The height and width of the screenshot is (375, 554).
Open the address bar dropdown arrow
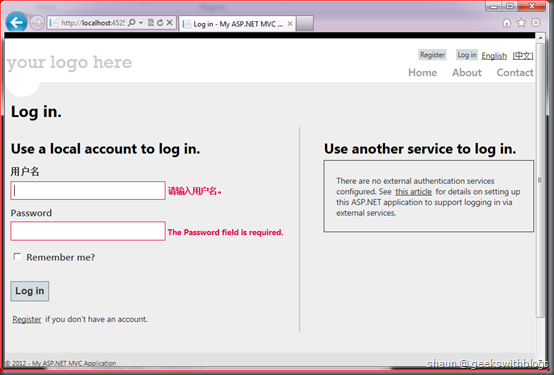[141, 23]
